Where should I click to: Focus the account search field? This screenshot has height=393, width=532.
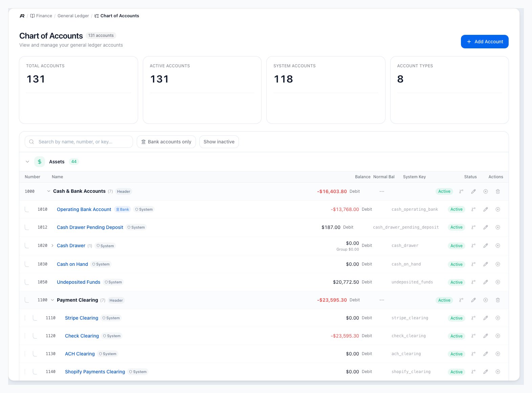pos(79,142)
